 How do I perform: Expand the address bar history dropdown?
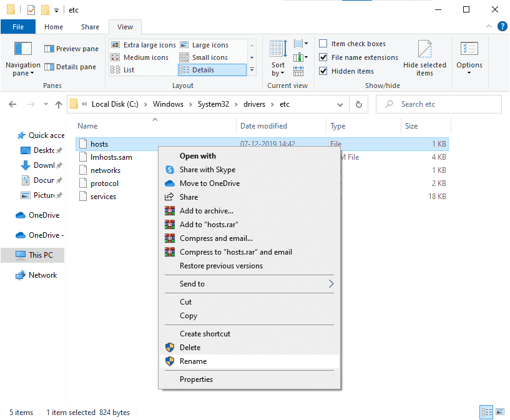click(x=340, y=104)
